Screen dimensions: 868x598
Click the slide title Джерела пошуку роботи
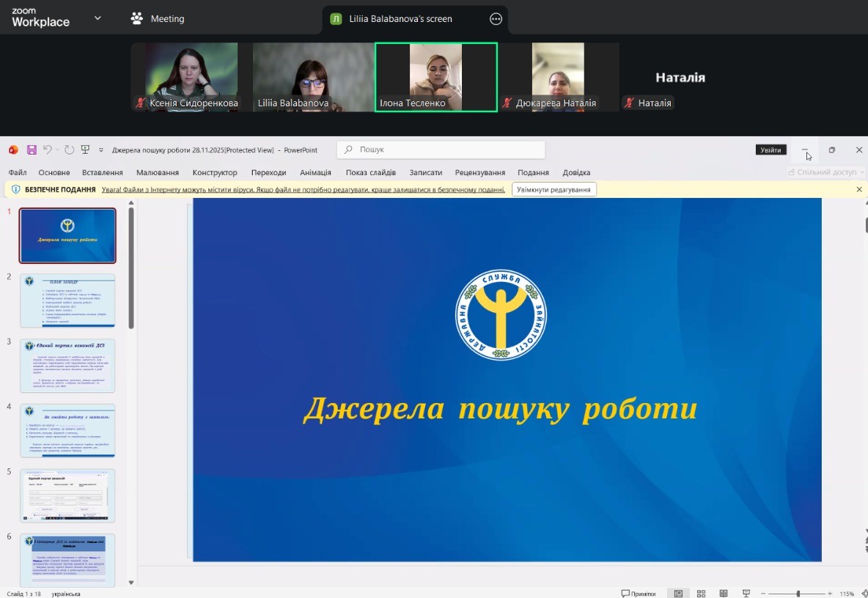coord(500,410)
